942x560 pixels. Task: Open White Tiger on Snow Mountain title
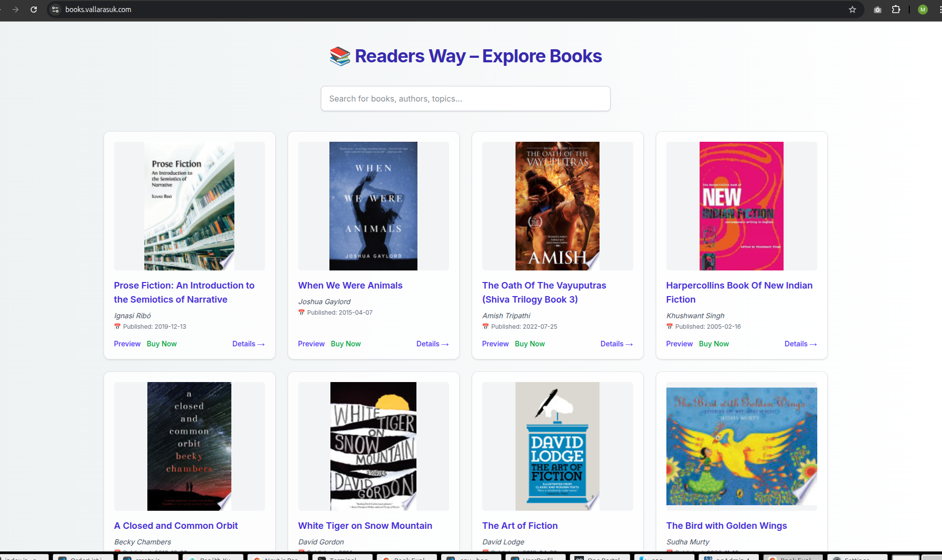(x=365, y=525)
